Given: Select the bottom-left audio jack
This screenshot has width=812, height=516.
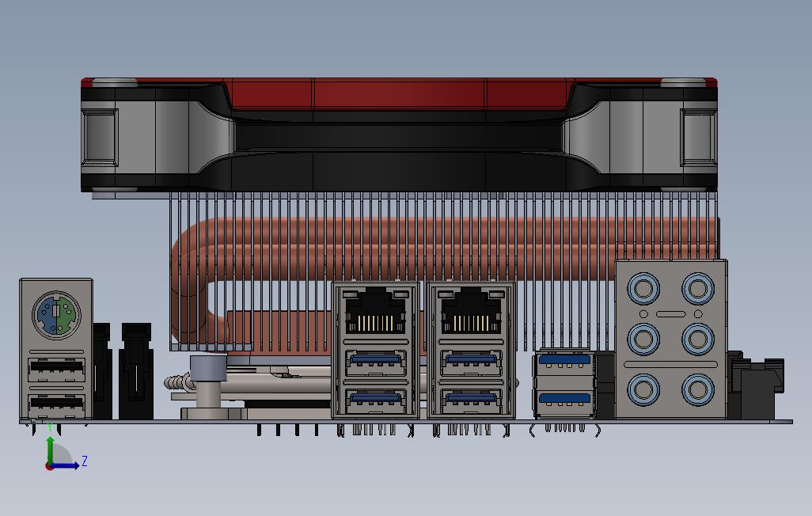Looking at the screenshot, I should tap(643, 389).
